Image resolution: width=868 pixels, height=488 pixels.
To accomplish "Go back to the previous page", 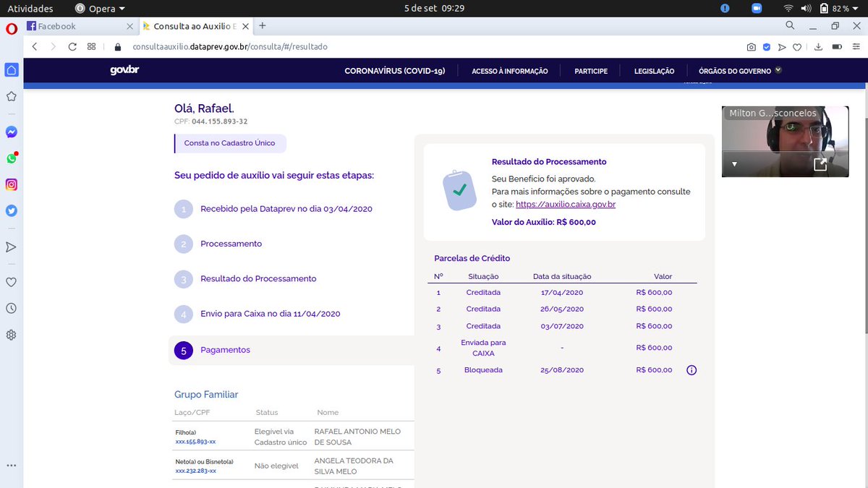I will (x=35, y=46).
